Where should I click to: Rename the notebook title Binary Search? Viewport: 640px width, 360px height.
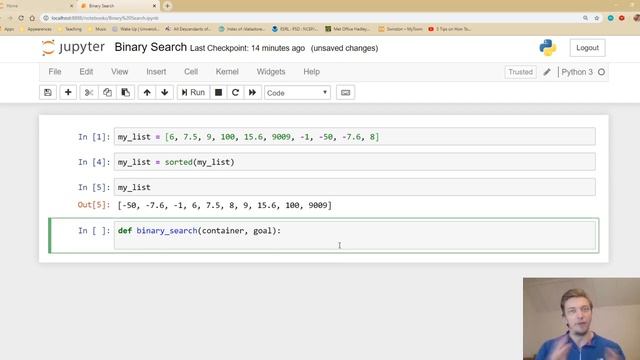151,47
